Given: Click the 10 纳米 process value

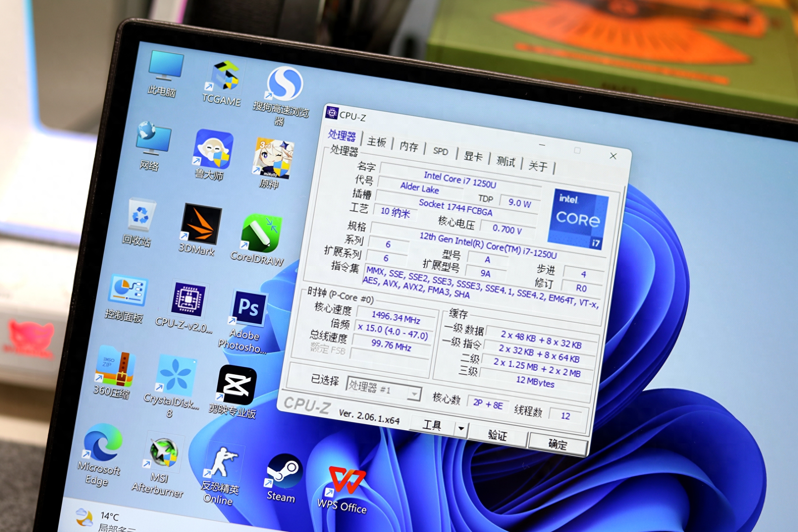Looking at the screenshot, I should coord(395,212).
